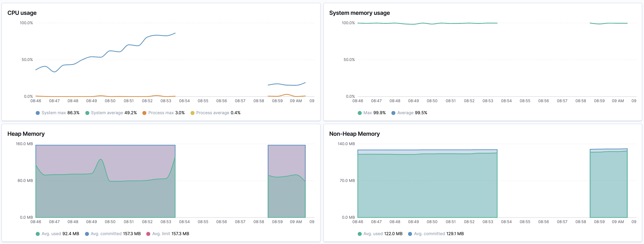Image resolution: width=644 pixels, height=244 pixels.
Task: Click the 09 AM tick on Heap chart
Action: [296, 222]
